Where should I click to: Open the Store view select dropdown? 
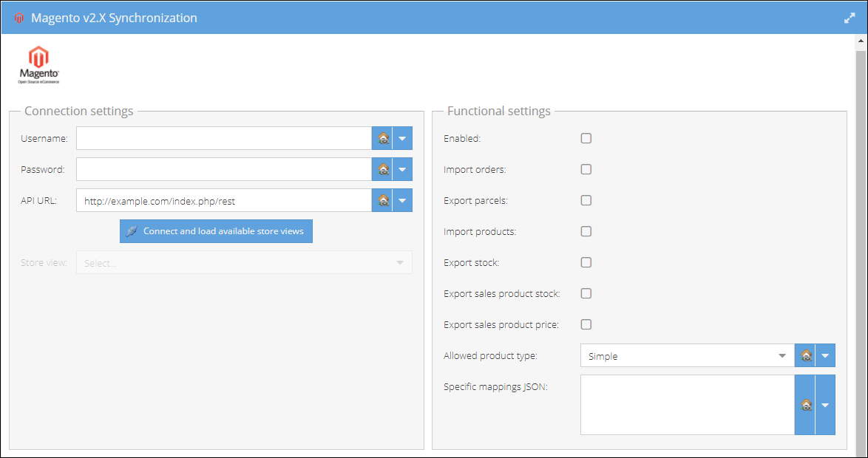(x=244, y=263)
